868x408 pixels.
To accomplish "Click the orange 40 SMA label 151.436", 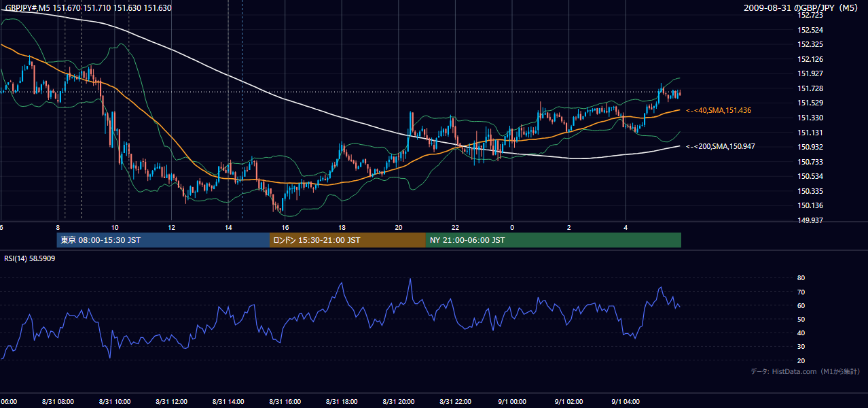I will coord(719,110).
